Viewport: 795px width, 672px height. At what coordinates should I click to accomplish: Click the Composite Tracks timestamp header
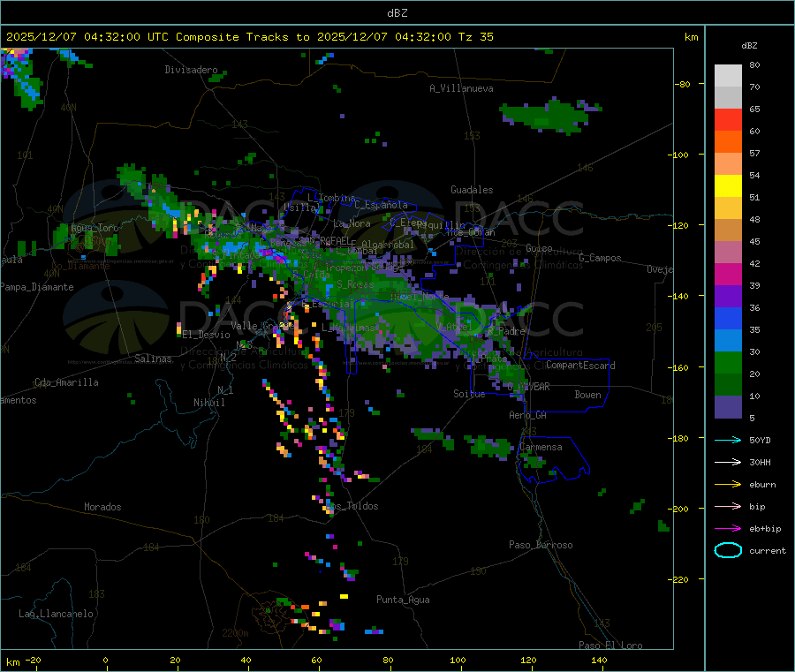coord(249,37)
